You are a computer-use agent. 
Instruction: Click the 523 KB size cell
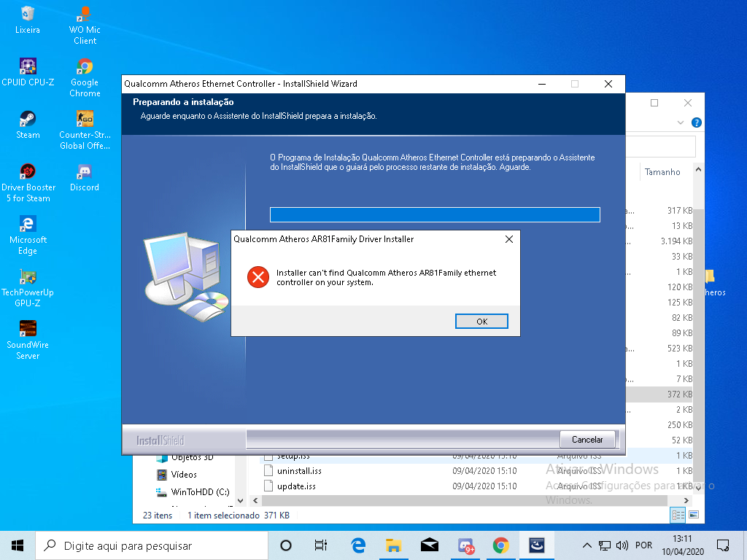680,348
